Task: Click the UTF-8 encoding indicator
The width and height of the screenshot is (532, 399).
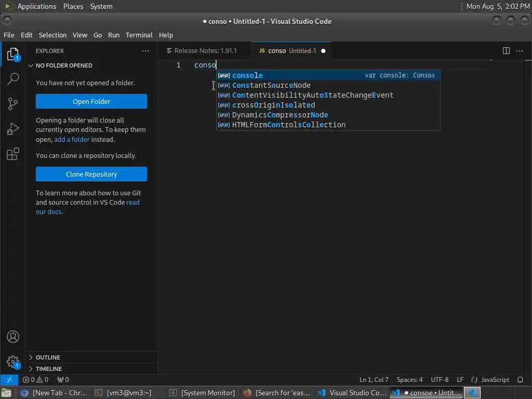Action: (x=440, y=380)
